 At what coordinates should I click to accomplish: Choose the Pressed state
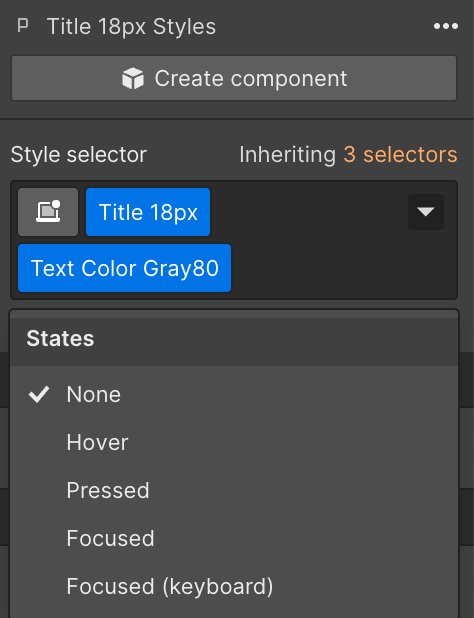(x=234, y=490)
